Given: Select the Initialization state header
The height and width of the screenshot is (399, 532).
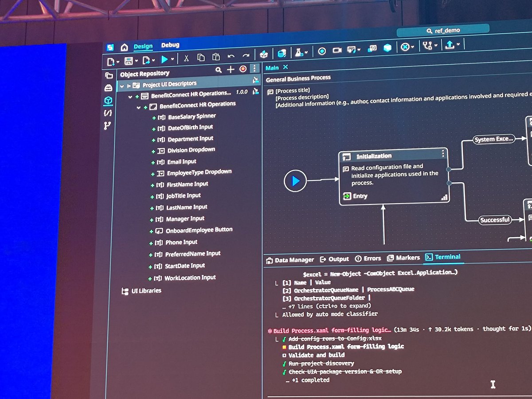Looking at the screenshot, I should point(394,156).
